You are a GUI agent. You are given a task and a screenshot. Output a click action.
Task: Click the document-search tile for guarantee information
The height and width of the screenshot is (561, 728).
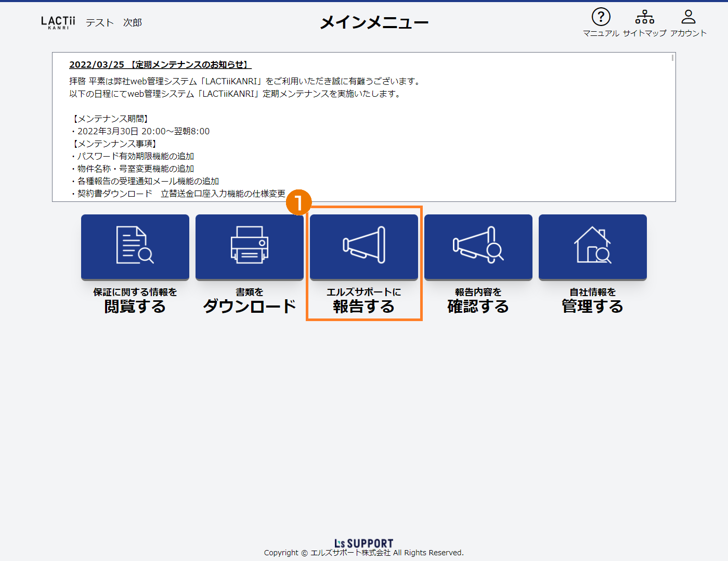coord(135,247)
